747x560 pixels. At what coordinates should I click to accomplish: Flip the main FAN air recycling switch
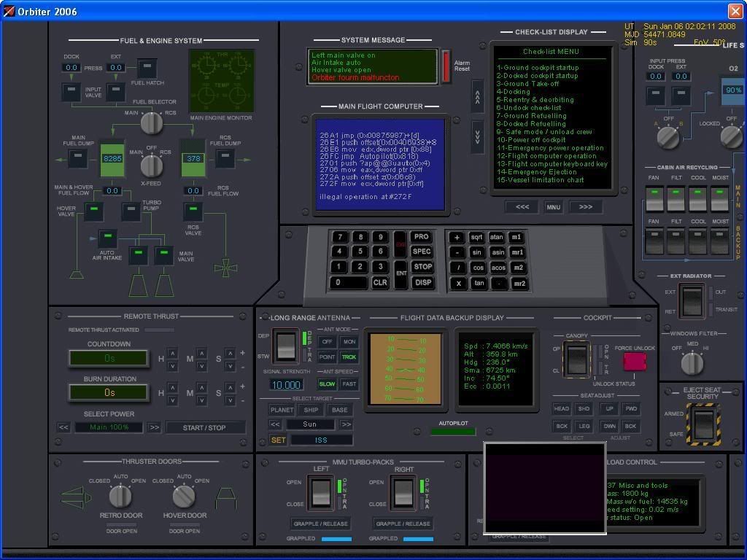(x=654, y=198)
